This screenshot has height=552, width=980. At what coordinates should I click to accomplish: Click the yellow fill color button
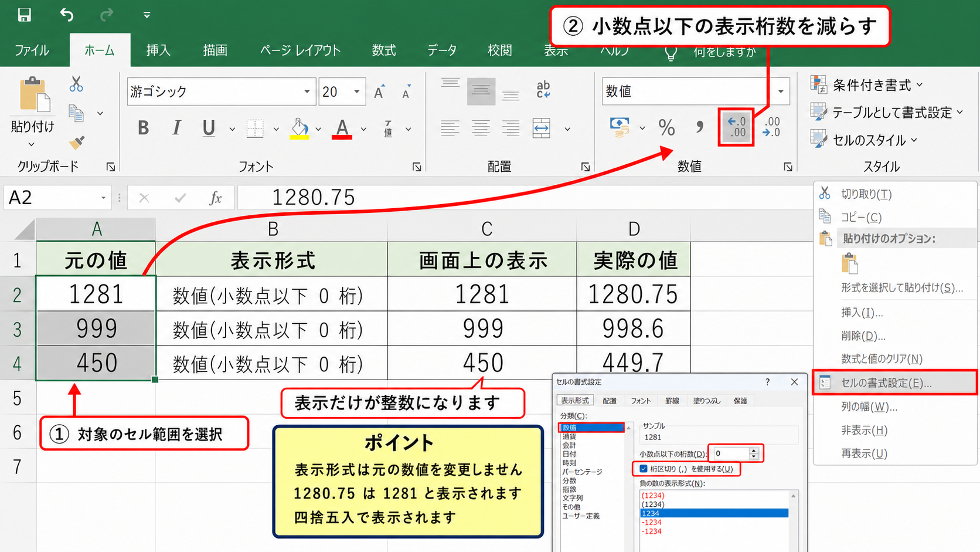click(300, 128)
